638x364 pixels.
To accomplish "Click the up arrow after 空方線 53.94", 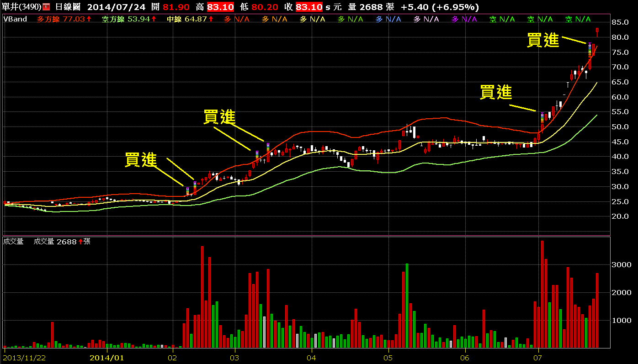I will (x=154, y=19).
